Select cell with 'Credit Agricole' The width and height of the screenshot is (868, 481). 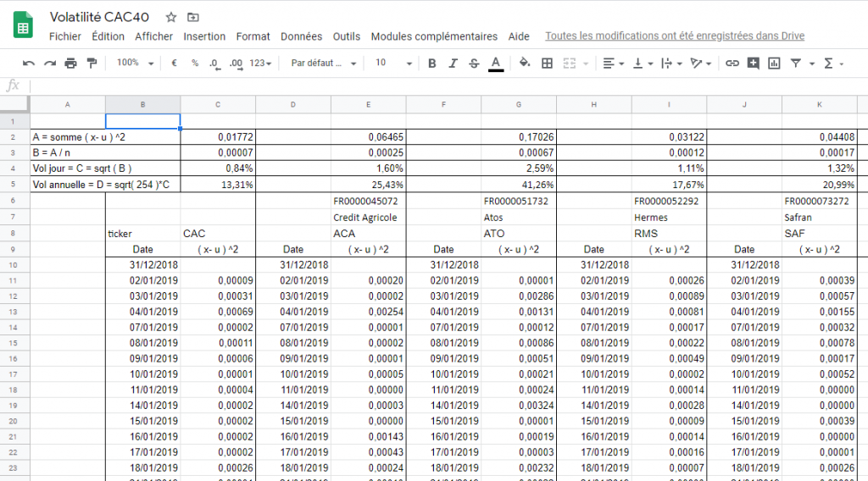click(368, 218)
